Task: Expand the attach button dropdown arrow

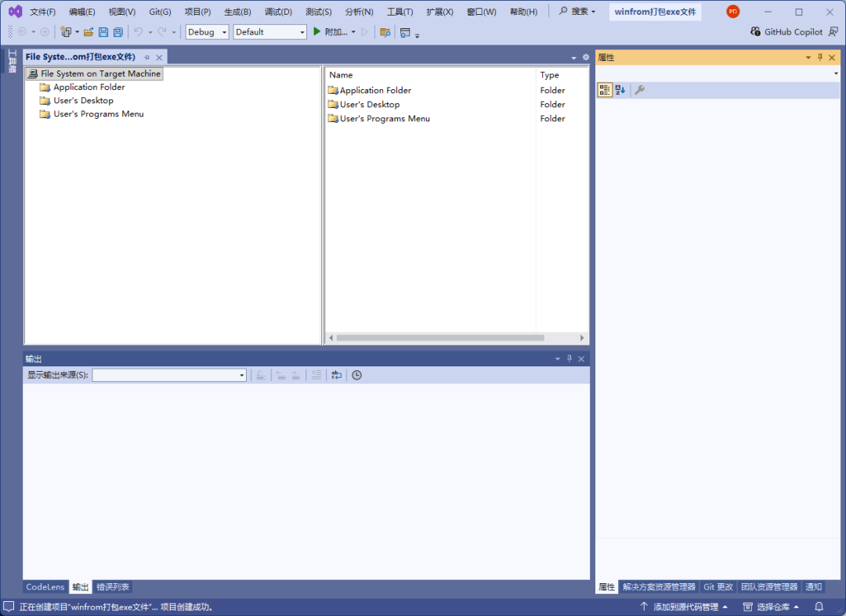Action: [x=353, y=32]
